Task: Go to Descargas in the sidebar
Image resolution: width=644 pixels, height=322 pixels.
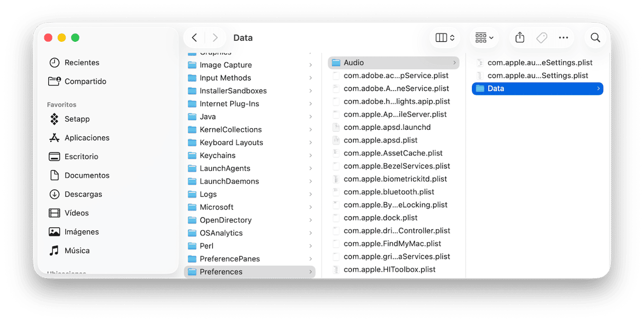Action: [83, 194]
